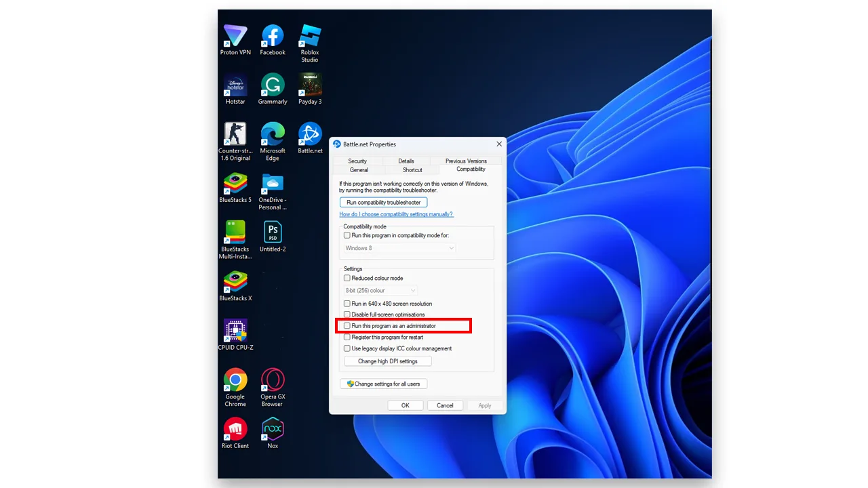Select the Riot Client desktop icon

[x=235, y=433]
